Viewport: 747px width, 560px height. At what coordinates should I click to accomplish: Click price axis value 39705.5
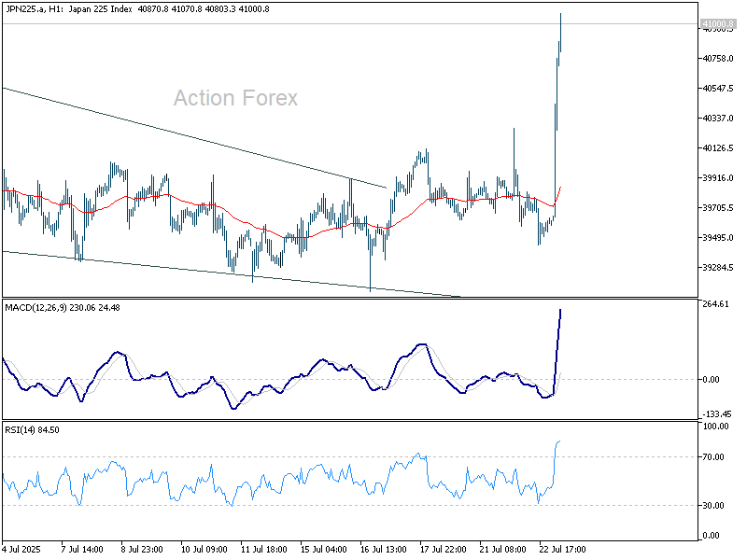[x=718, y=207]
